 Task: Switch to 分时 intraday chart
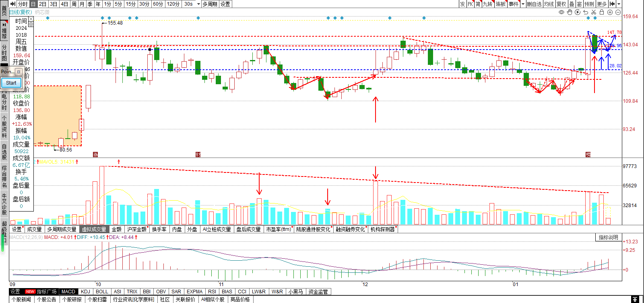click(23, 4)
